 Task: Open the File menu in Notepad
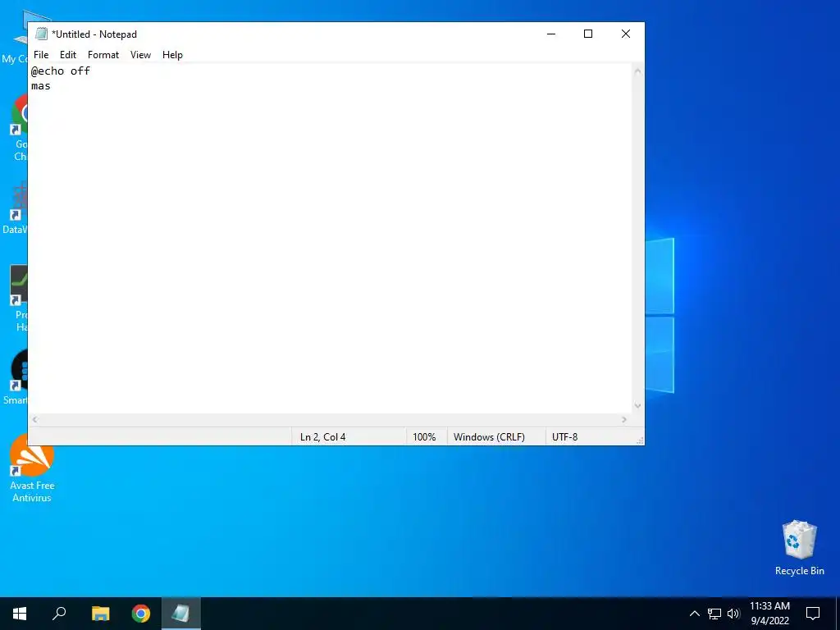pos(41,55)
